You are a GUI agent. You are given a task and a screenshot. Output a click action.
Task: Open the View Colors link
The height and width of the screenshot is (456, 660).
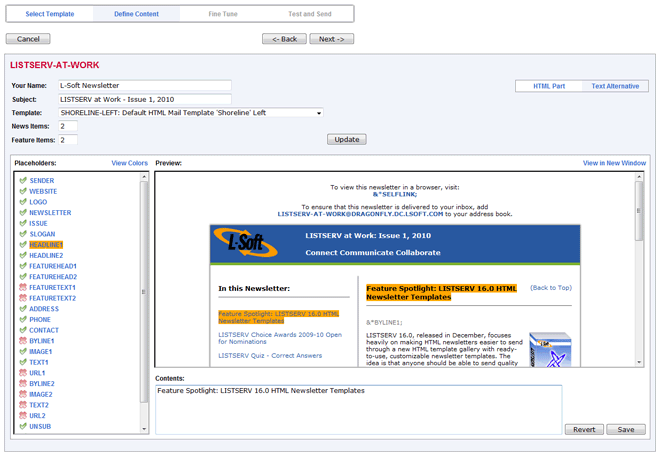tap(130, 163)
